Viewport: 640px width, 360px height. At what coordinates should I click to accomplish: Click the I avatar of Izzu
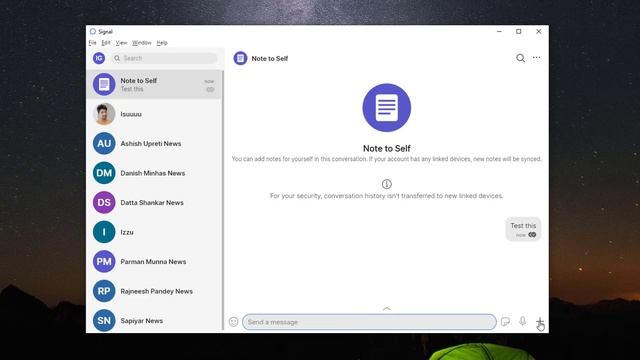pyautogui.click(x=104, y=232)
